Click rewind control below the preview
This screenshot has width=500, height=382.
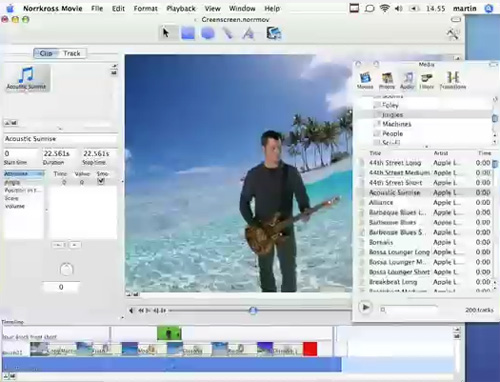pos(142,311)
